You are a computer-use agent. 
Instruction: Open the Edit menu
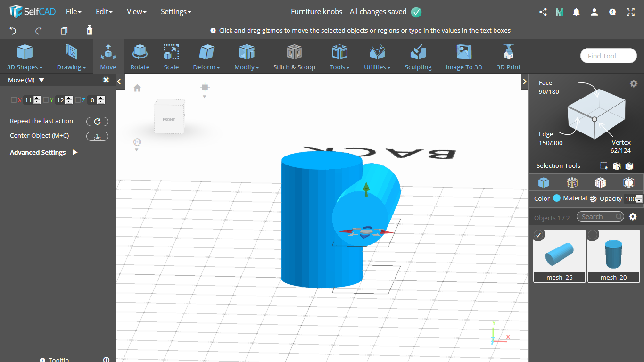(104, 12)
